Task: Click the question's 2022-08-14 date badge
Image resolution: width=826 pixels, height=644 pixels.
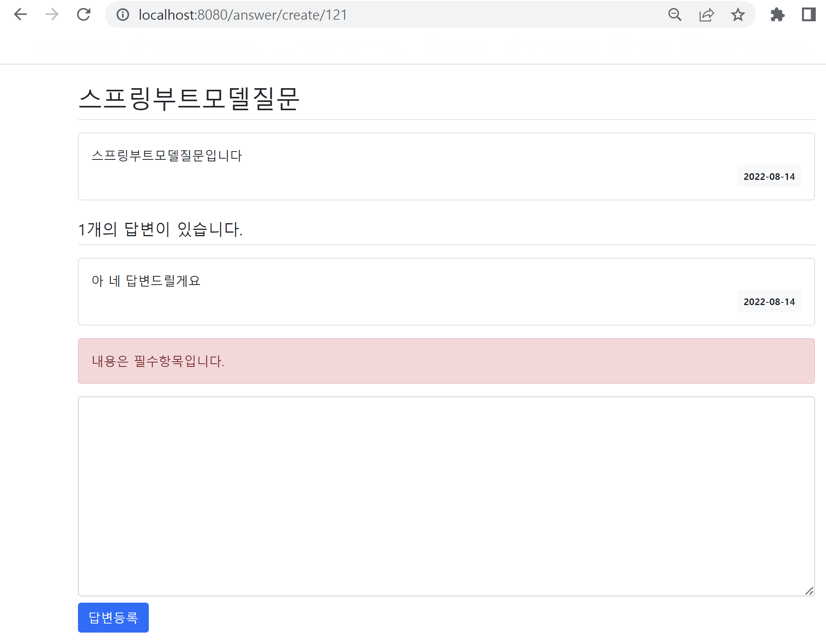Action: tap(769, 176)
